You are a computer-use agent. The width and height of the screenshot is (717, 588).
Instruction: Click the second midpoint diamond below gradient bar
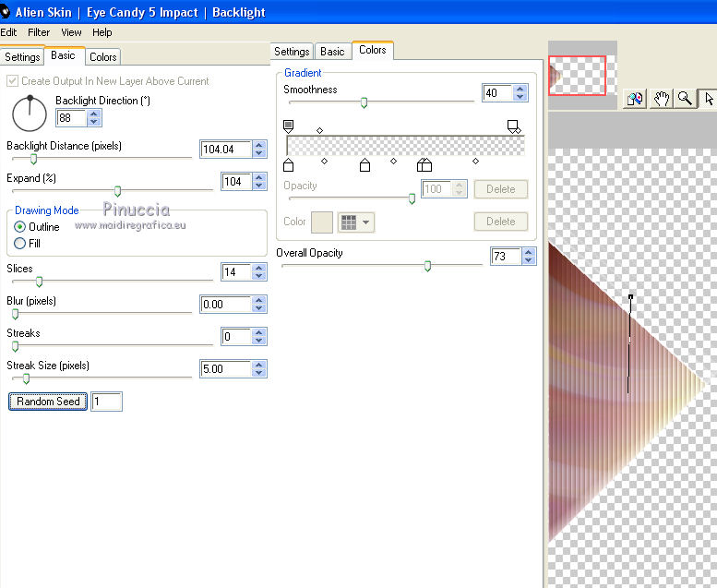click(x=393, y=161)
